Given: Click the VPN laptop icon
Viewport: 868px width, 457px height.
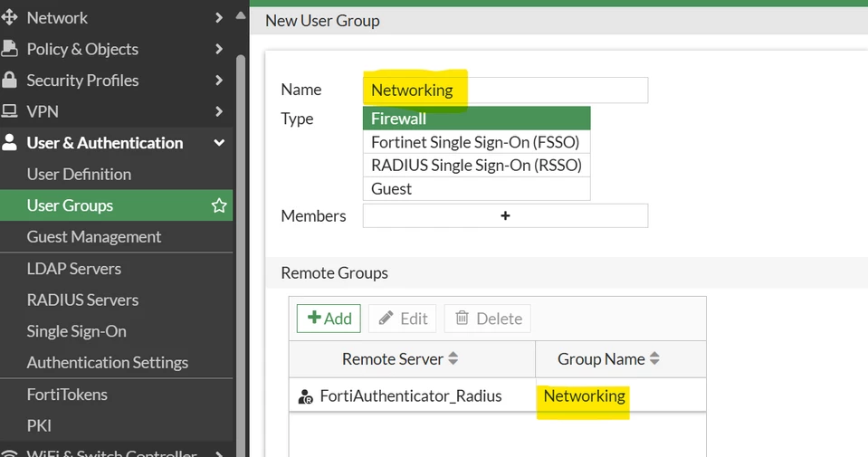Looking at the screenshot, I should click(9, 111).
